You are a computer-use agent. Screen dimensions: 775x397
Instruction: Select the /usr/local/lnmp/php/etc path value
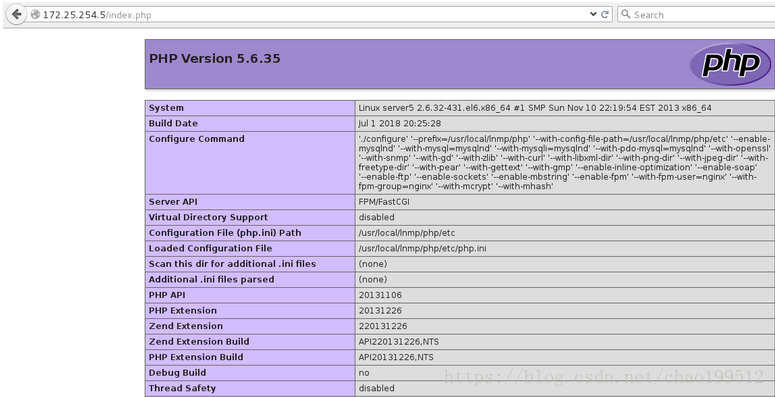click(406, 233)
